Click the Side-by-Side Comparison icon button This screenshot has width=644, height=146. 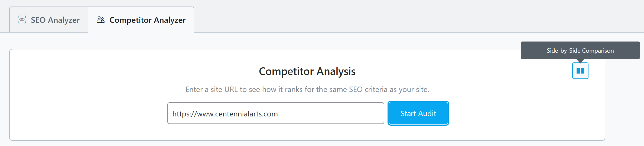580,71
